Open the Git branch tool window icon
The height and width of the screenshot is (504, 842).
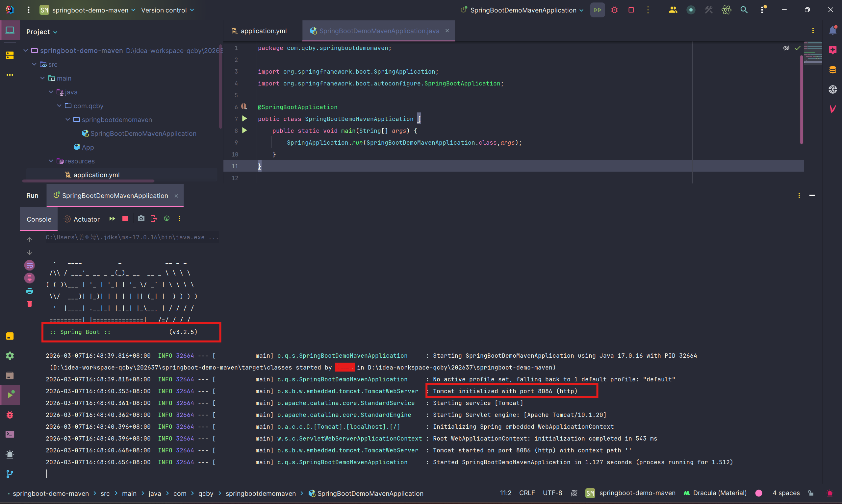10,474
